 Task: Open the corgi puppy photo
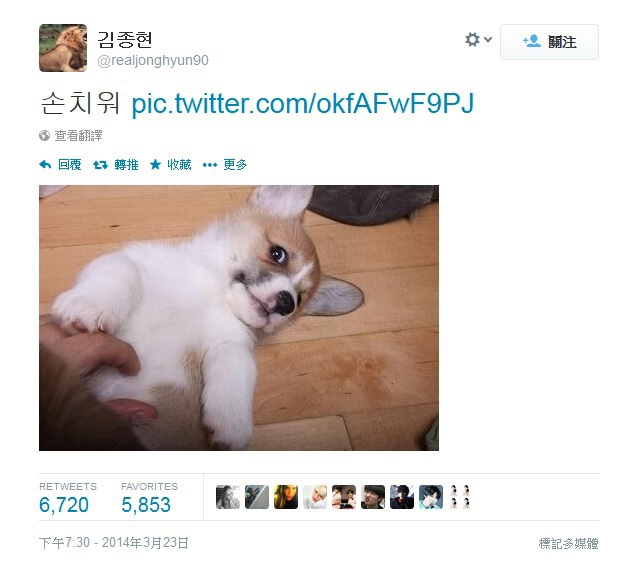coord(239,318)
